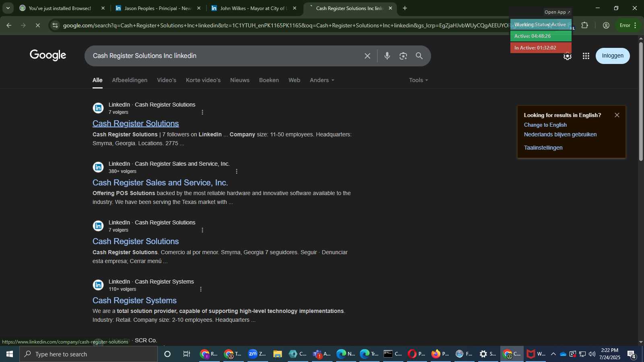The height and width of the screenshot is (362, 644).
Task: Open Chrome tab search dropdown
Action: [8, 8]
